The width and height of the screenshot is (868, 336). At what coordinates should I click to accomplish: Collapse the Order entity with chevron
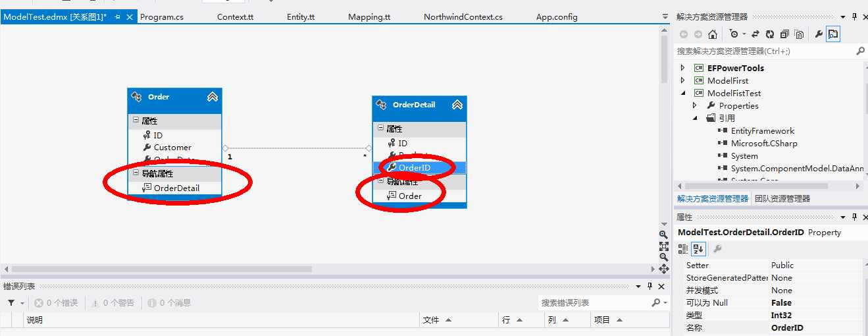point(212,97)
